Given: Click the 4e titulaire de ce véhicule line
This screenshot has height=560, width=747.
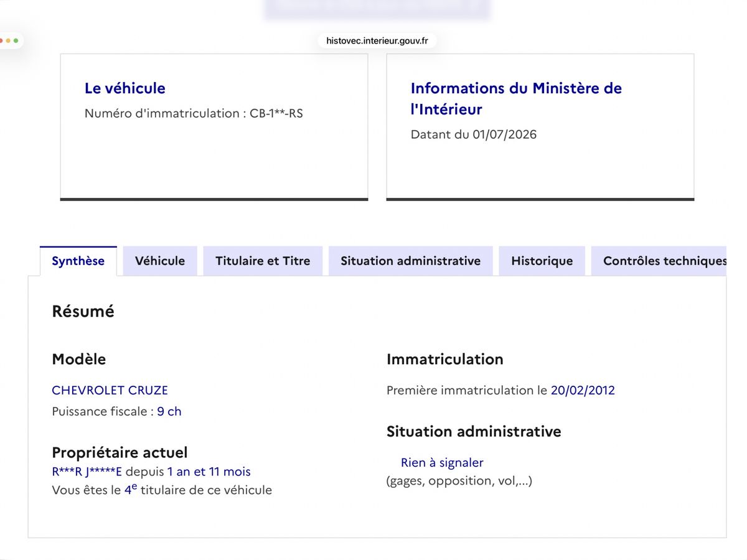Looking at the screenshot, I should click(162, 490).
